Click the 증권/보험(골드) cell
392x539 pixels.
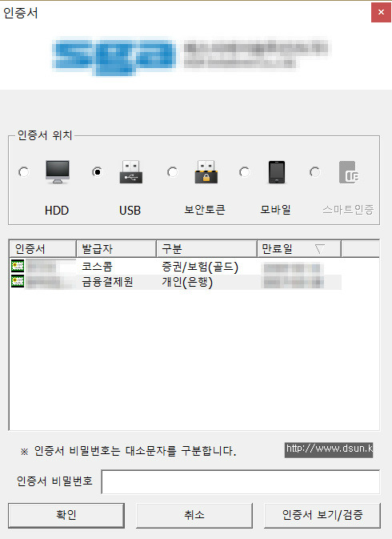tap(200, 267)
